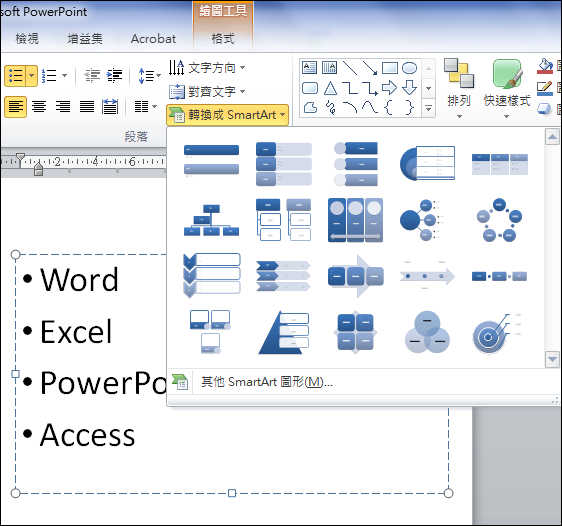The width and height of the screenshot is (562, 526).
Task: Open the columns dropdown
Action: coord(146,106)
